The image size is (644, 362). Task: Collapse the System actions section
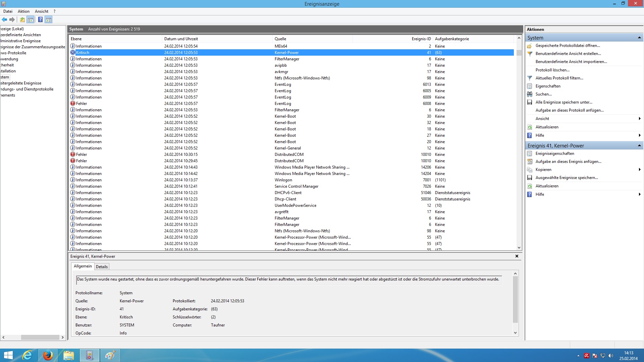point(639,38)
